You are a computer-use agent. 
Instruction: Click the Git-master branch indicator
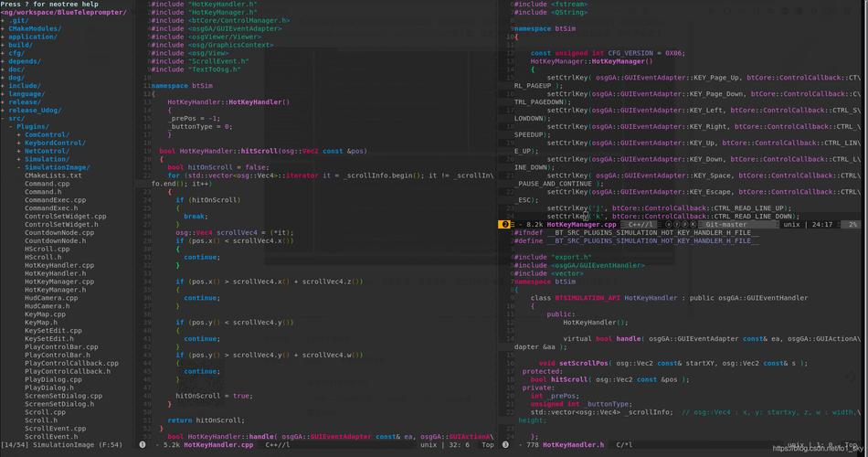pyautogui.click(x=725, y=224)
